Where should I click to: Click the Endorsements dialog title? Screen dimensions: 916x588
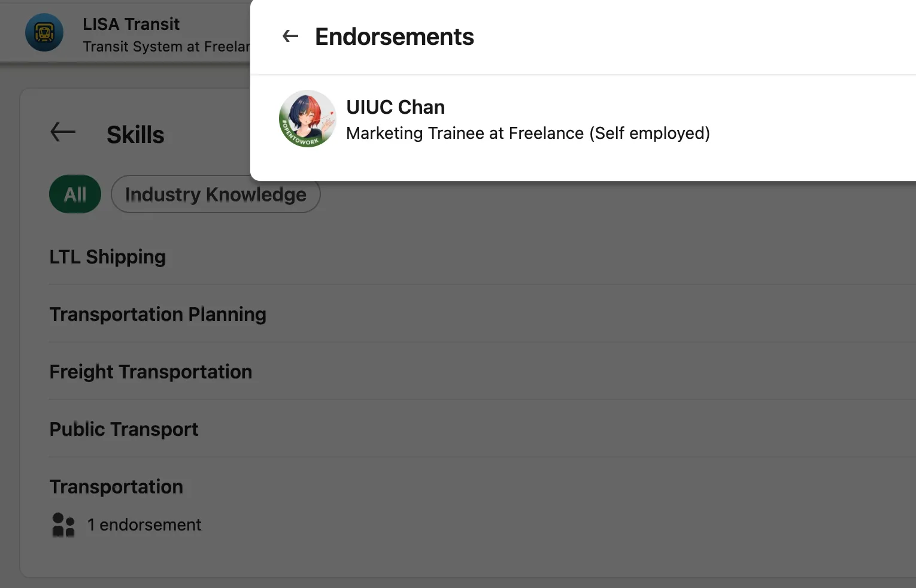pos(394,37)
